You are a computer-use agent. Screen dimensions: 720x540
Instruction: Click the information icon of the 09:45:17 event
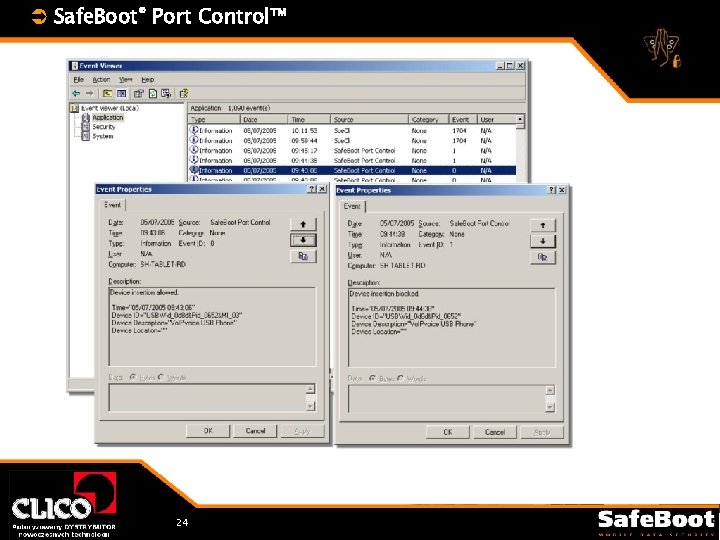pyautogui.click(x=194, y=150)
